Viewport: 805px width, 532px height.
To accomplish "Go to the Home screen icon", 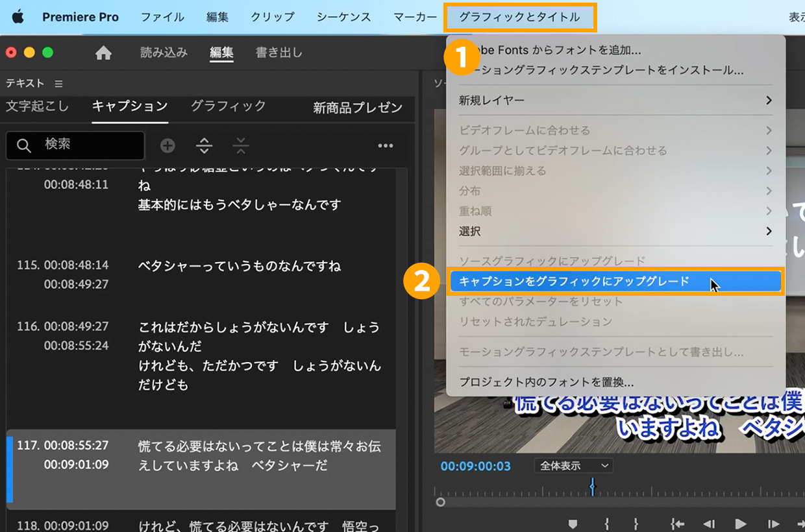I will 103,53.
